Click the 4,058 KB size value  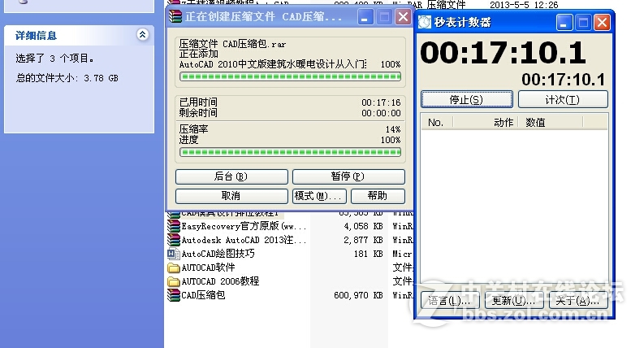(x=363, y=226)
